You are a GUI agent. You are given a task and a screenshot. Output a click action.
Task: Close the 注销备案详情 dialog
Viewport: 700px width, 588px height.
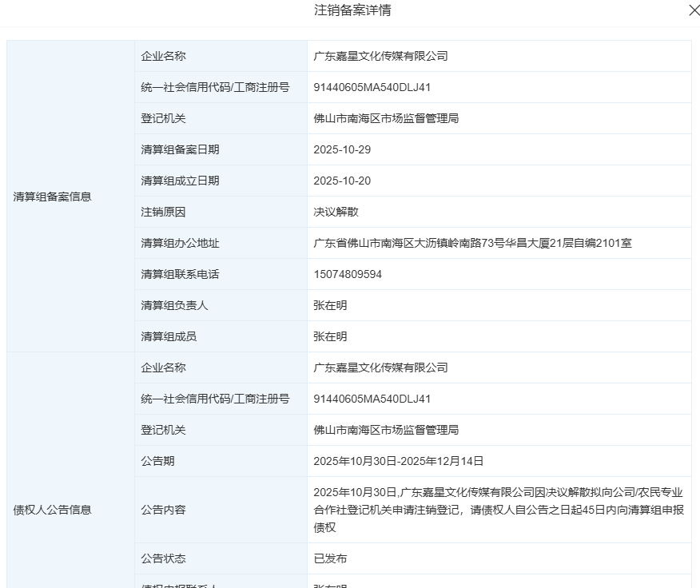693,10
